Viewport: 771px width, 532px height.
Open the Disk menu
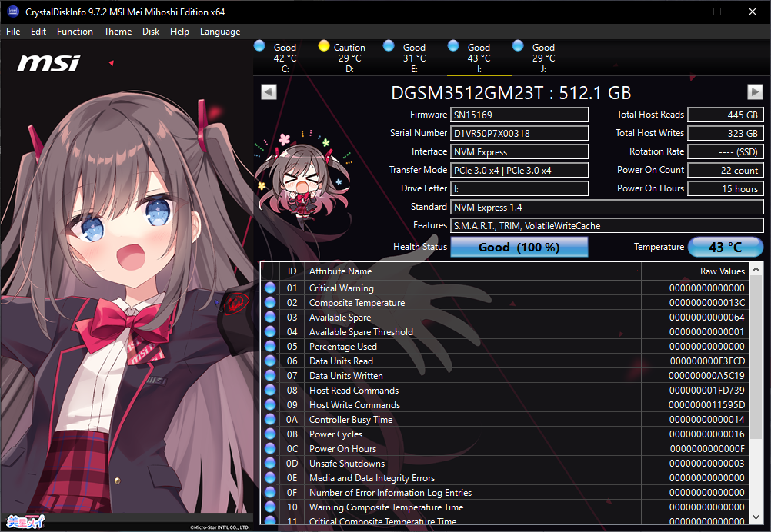(151, 32)
